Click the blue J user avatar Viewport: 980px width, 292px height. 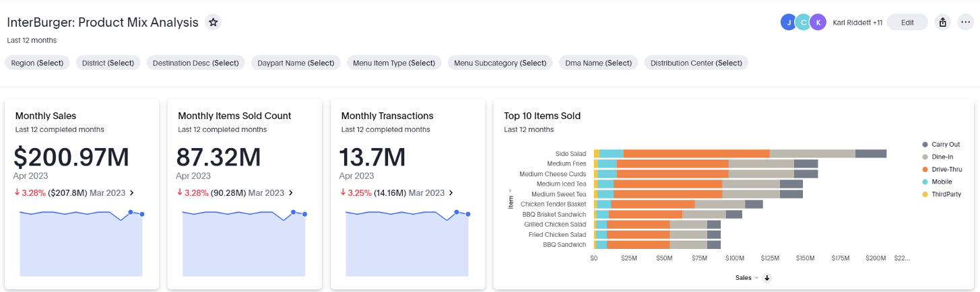(789, 22)
